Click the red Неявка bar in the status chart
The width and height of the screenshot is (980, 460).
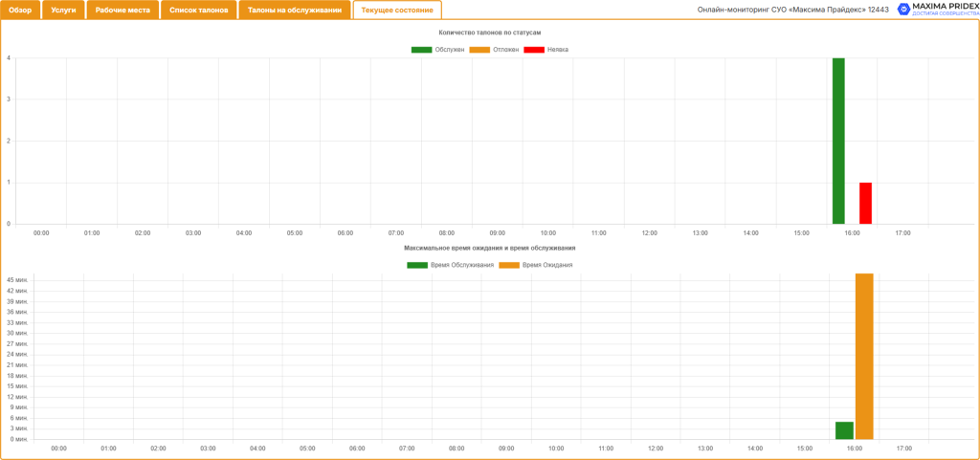(865, 204)
